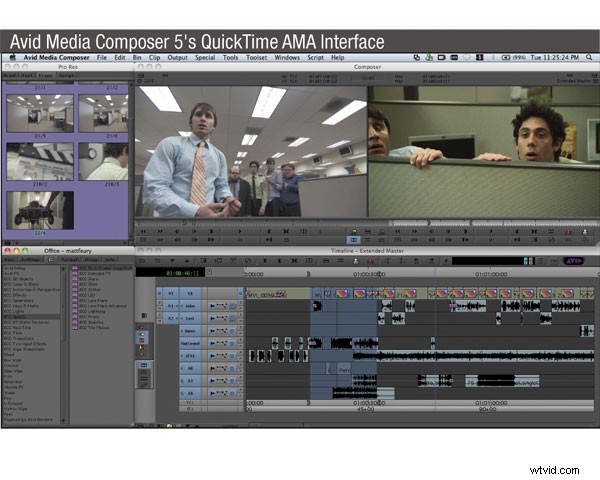Open the Special menu

[x=205, y=57]
